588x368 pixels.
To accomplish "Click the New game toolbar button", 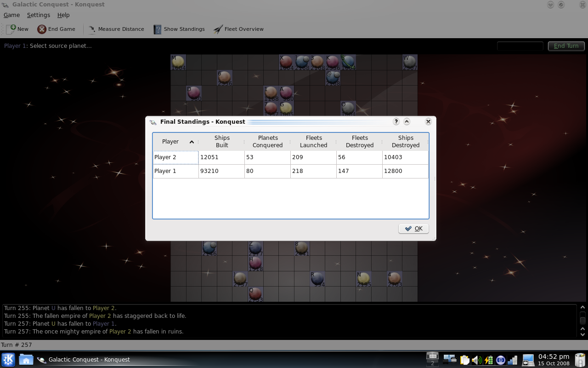I will click(x=17, y=29).
